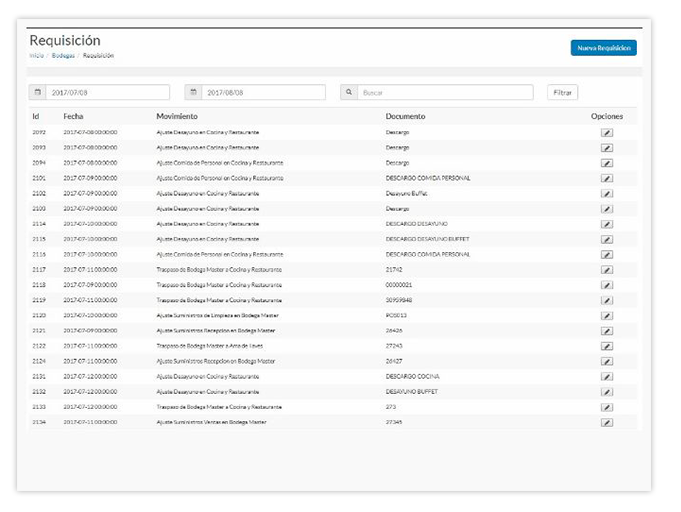Open edit icon for row 2114
This screenshot has width=681, height=512.
point(606,224)
